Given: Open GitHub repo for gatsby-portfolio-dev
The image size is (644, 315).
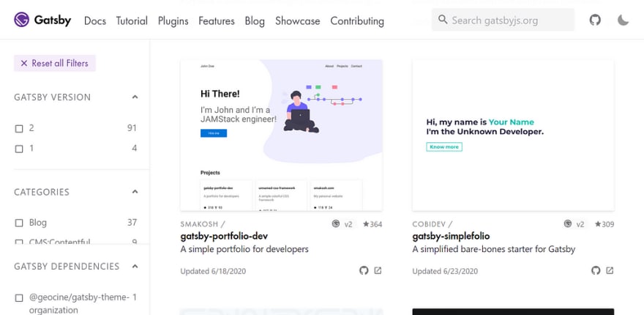Looking at the screenshot, I should point(364,270).
